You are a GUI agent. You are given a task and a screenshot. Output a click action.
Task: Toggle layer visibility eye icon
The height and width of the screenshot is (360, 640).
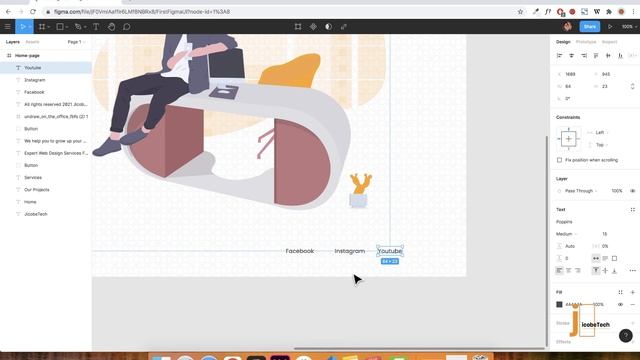(x=633, y=191)
